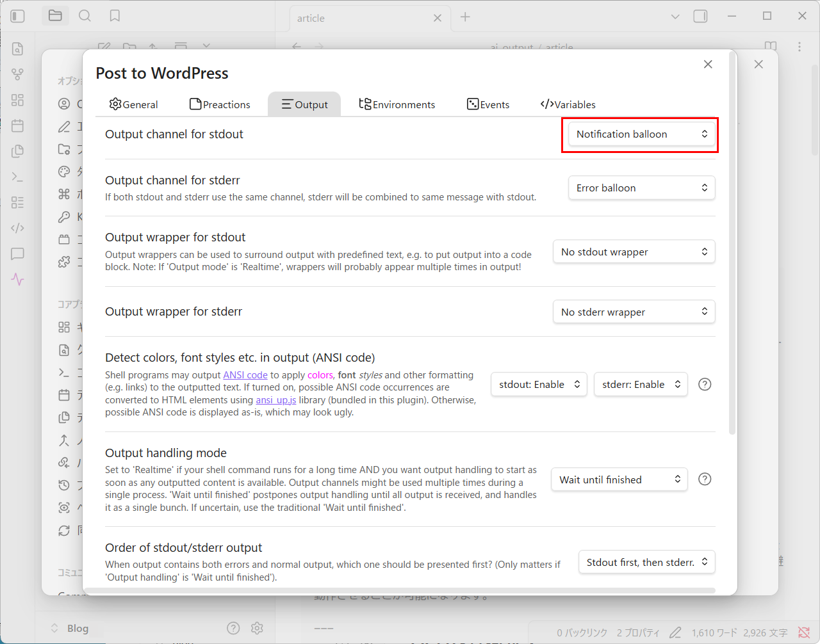This screenshot has height=644, width=820.
Task: Open the General tab
Action: [133, 104]
